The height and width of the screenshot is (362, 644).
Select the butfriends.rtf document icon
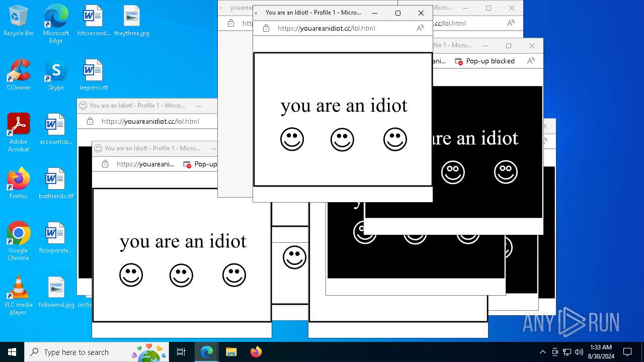(56, 184)
